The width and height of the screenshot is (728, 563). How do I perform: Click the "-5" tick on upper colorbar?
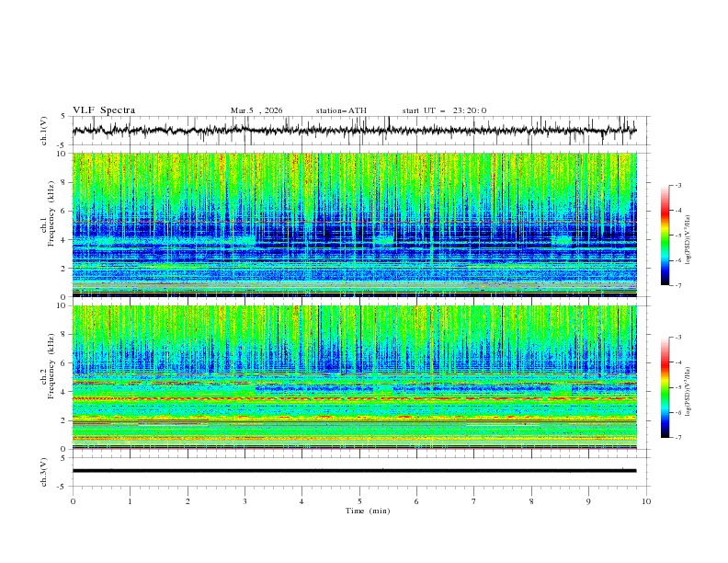(677, 236)
